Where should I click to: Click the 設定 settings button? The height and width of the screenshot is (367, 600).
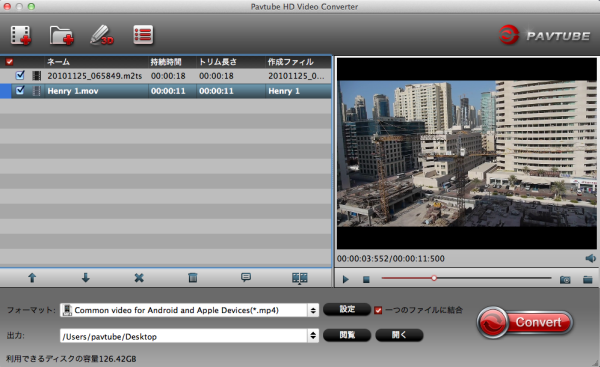[347, 309]
